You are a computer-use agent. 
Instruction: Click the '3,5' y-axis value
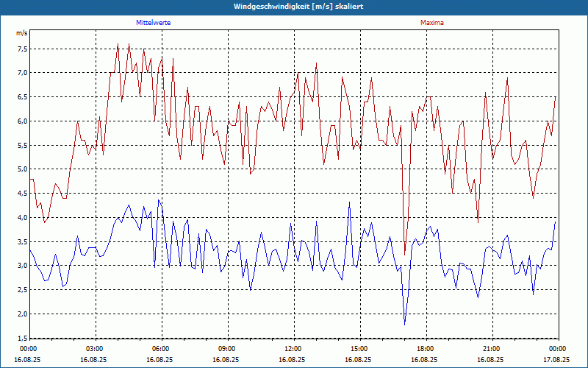point(23,242)
